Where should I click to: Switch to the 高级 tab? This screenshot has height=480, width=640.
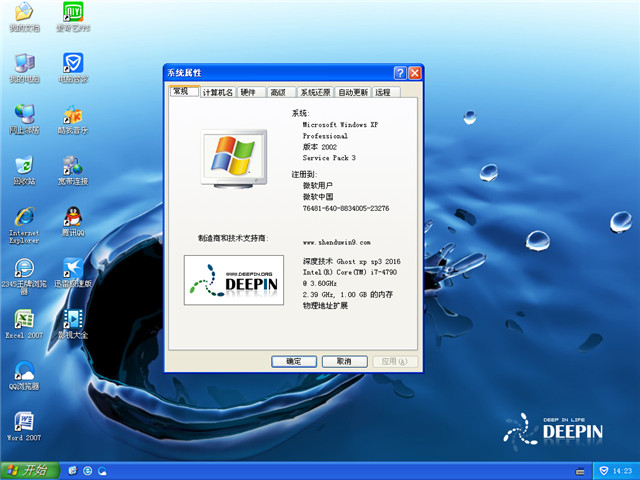click(281, 92)
